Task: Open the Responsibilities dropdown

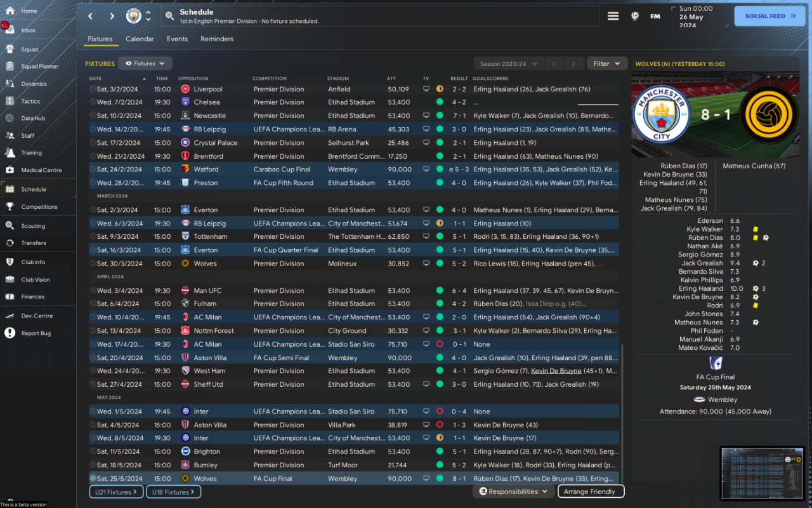Action: tap(513, 491)
